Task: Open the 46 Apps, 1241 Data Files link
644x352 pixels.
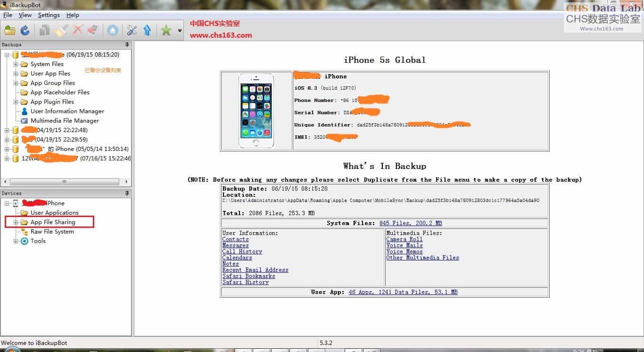Action: 403,292
